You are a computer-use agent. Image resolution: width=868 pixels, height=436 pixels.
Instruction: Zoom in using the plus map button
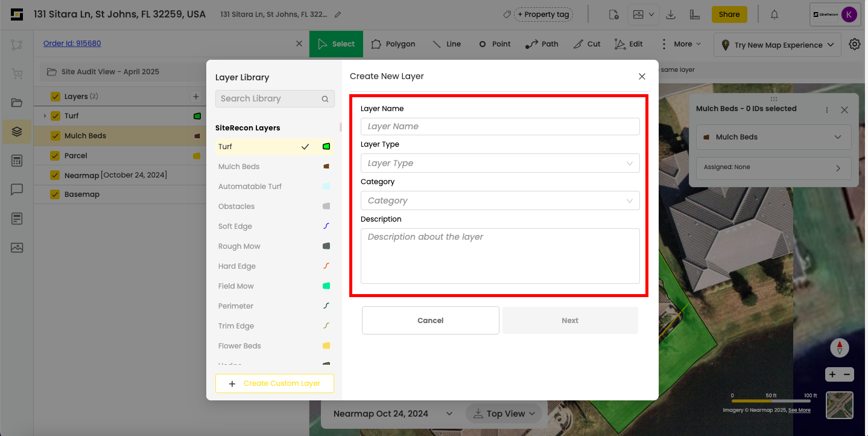832,374
